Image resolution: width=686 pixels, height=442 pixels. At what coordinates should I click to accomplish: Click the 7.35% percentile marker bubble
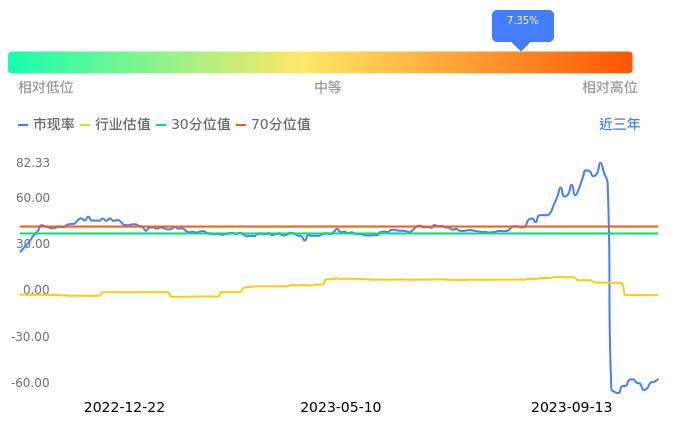[x=522, y=22]
